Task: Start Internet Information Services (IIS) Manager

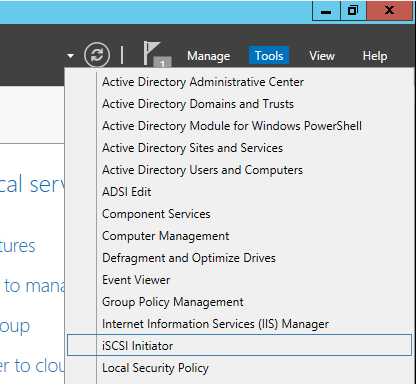Action: click(239, 324)
